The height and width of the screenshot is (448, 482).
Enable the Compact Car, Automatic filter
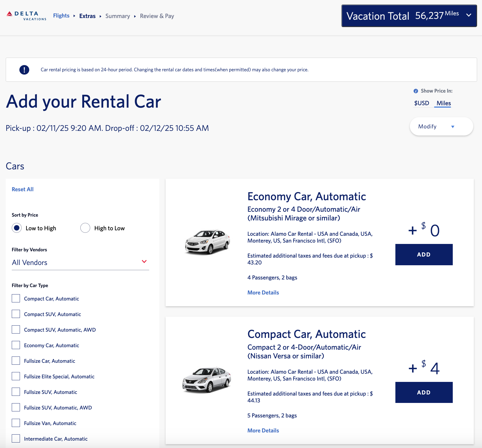pyautogui.click(x=16, y=298)
